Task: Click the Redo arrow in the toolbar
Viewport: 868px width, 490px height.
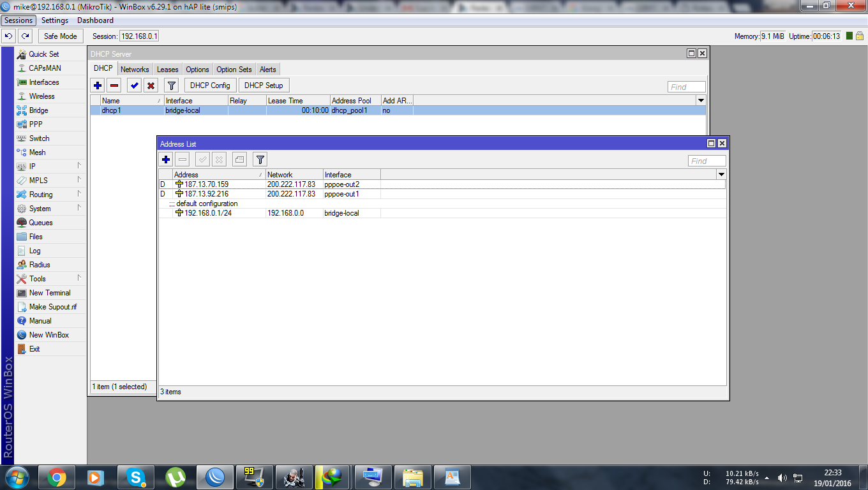Action: pos(25,36)
